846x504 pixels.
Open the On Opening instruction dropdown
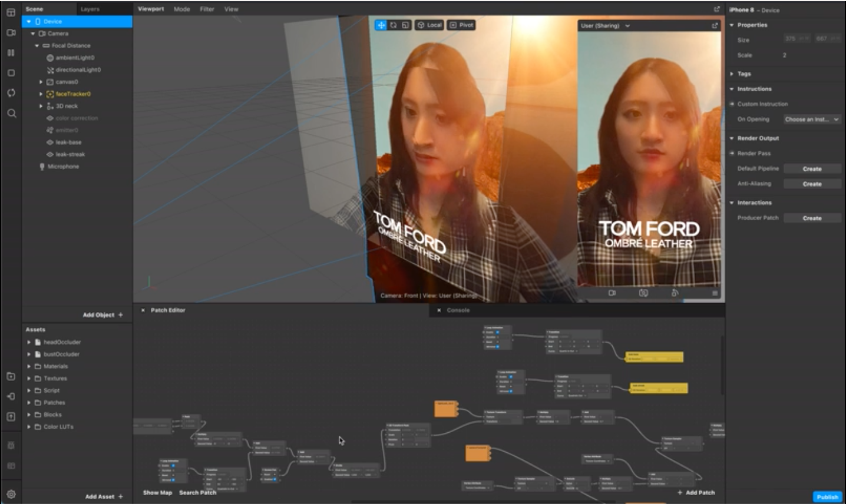[811, 119]
